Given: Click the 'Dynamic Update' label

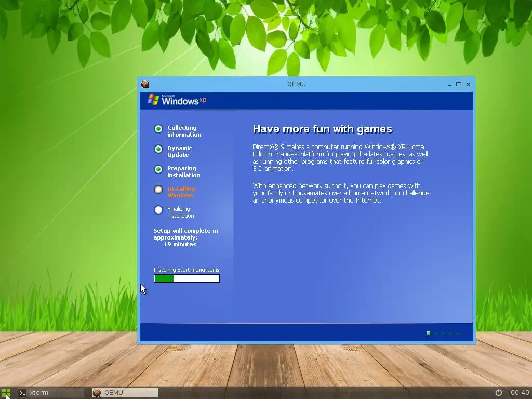Looking at the screenshot, I should (x=179, y=151).
